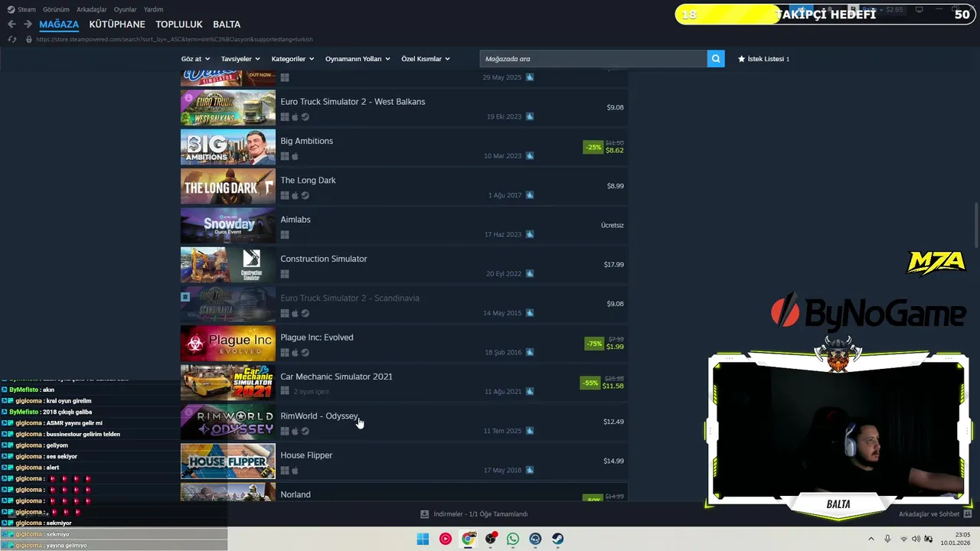Viewport: 980px width, 551px height.
Task: Click the volume icon in system tray
Action: (x=916, y=539)
